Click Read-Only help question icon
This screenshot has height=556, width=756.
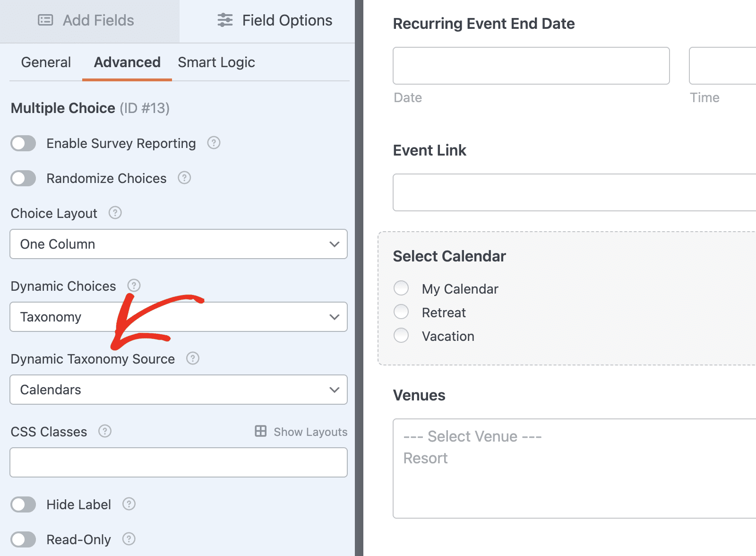click(129, 539)
